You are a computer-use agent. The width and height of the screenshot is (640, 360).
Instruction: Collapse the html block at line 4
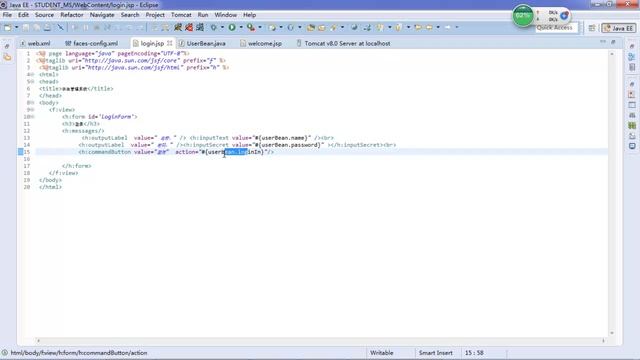pos(32,75)
